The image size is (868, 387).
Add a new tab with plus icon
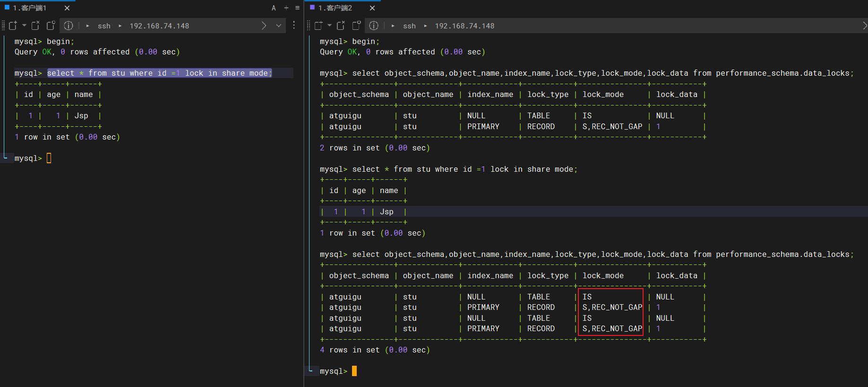tap(286, 8)
